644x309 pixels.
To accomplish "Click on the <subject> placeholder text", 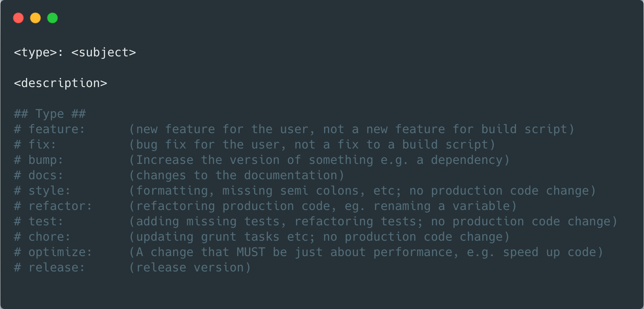I will (x=104, y=52).
